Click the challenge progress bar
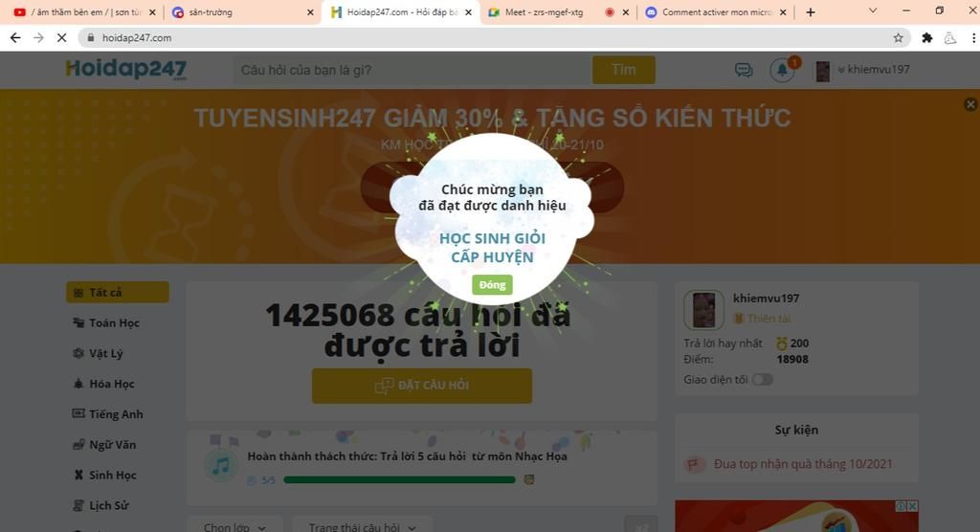Image resolution: width=980 pixels, height=532 pixels. coord(399,479)
